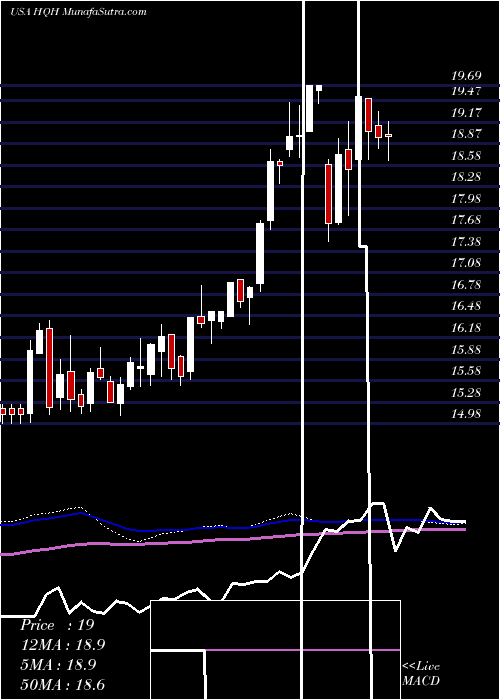
Task: Click the 15.28 price axis label
Action: (x=467, y=392)
